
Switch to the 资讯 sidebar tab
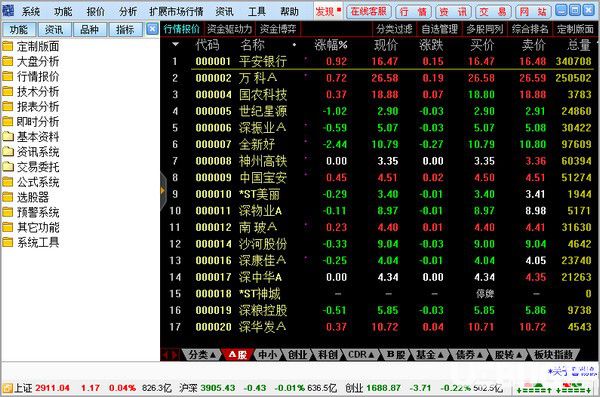point(54,29)
